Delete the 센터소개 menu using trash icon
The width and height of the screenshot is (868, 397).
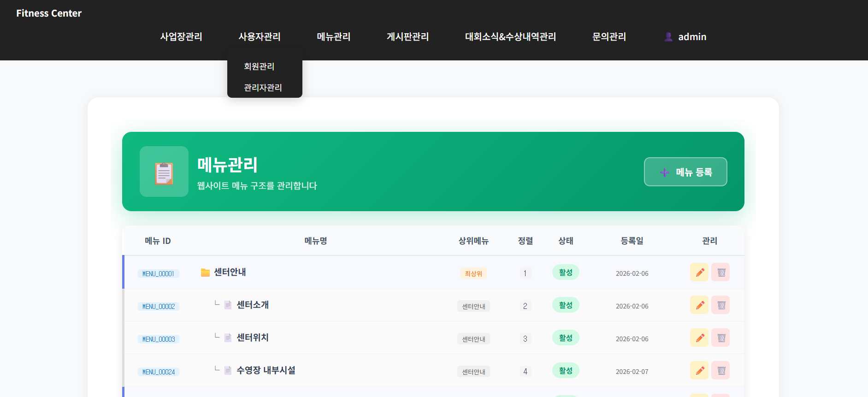(x=720, y=305)
